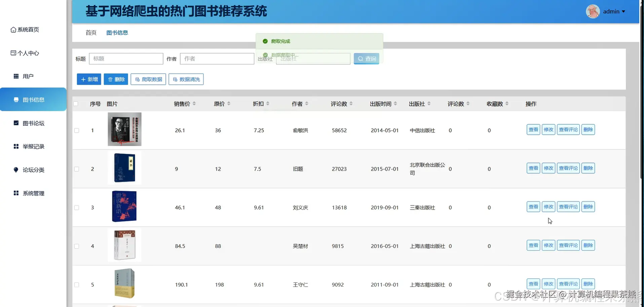
Task: Click 查看 for the 刘义庆 row
Action: tap(533, 207)
